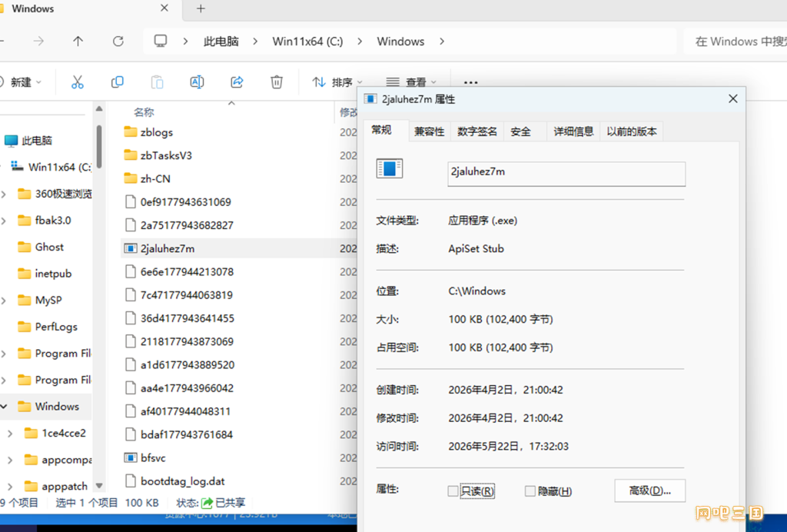Click the bfsvc application icon
This screenshot has height=532, width=787.
[x=131, y=457]
